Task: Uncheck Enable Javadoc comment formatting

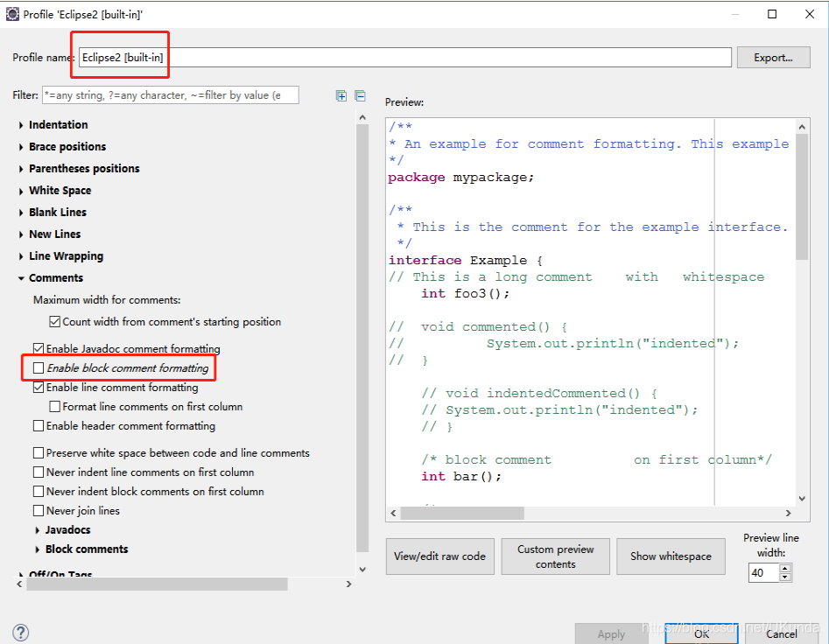Action: [39, 348]
